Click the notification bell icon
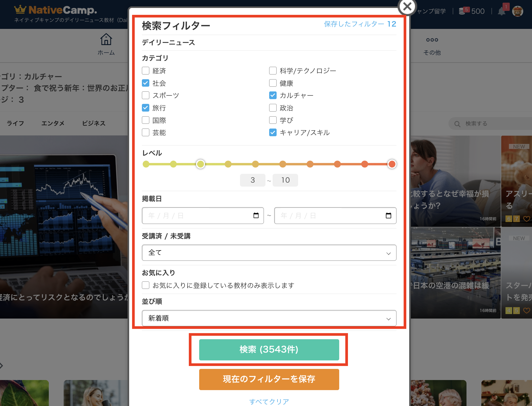532x406 pixels. [501, 11]
